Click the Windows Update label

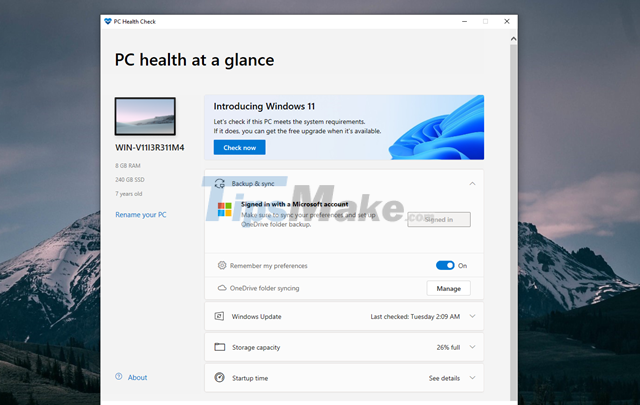point(256,316)
